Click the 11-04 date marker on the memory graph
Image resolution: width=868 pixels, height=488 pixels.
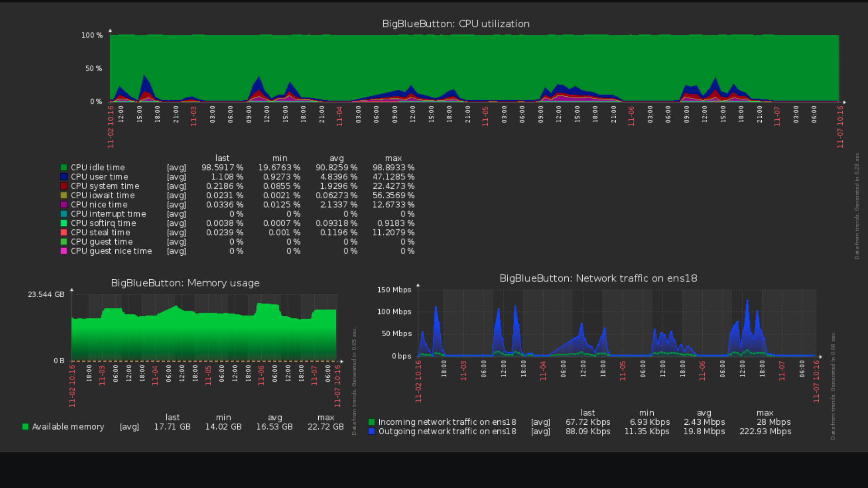155,375
